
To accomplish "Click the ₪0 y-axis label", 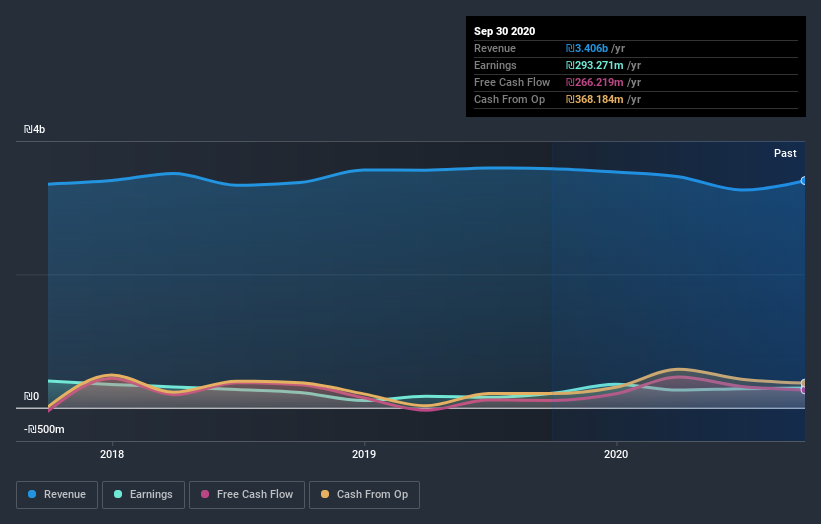I will 31,396.
